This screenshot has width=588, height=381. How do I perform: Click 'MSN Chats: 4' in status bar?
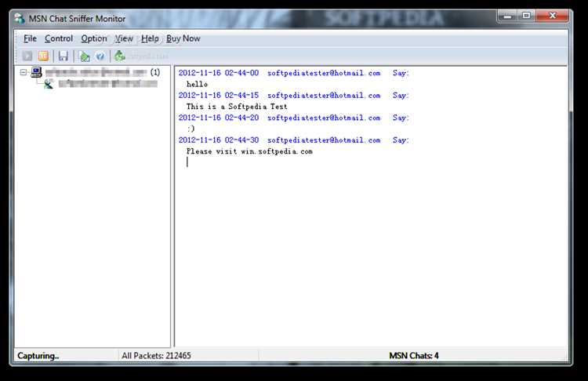414,355
